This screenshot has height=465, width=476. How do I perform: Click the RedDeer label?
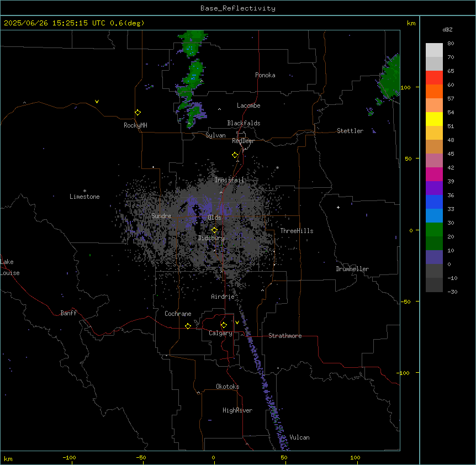243,141
